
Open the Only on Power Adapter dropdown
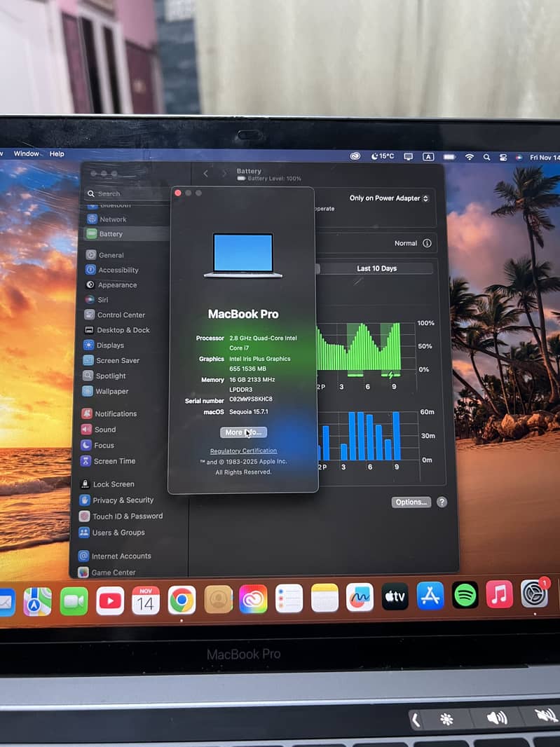(x=389, y=198)
